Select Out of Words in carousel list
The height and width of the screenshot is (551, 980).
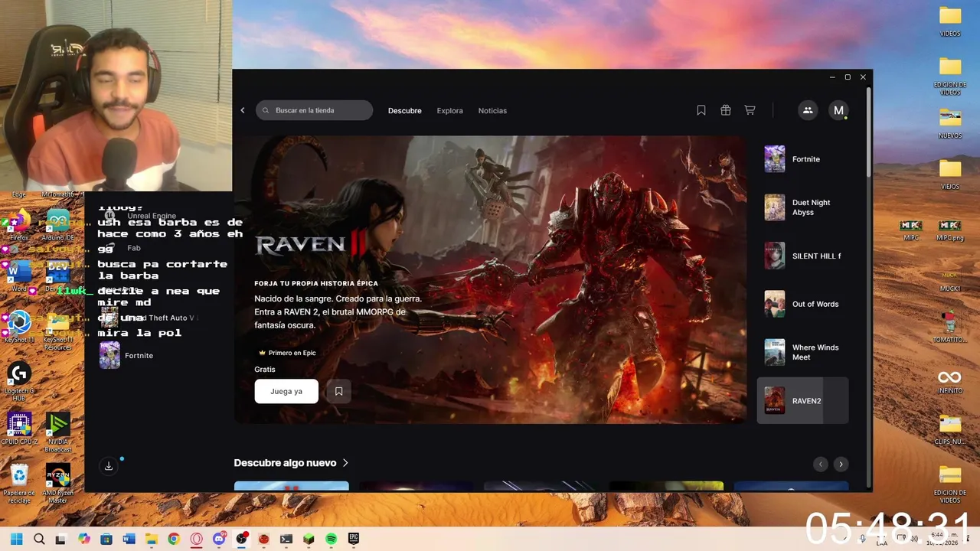tap(802, 304)
